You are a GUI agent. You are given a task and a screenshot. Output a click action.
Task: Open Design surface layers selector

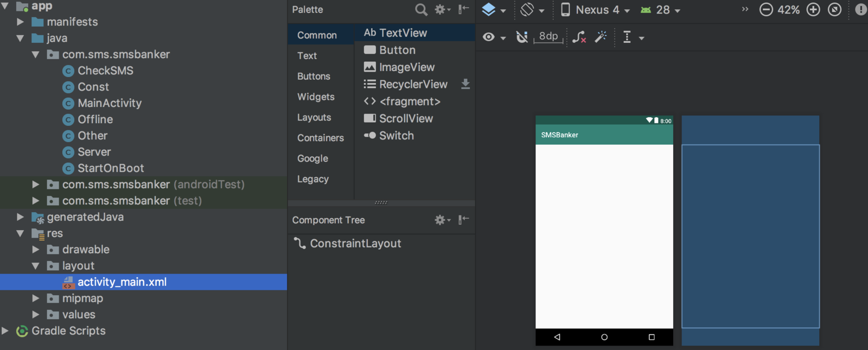(x=494, y=10)
